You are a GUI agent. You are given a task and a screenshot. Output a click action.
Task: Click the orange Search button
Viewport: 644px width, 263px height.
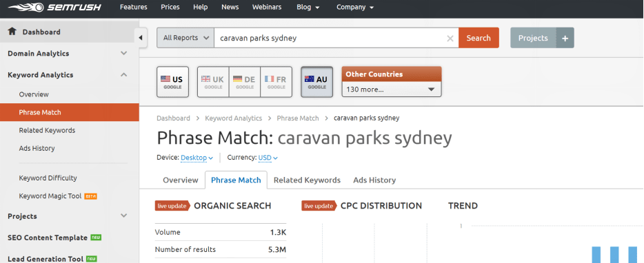[479, 38]
